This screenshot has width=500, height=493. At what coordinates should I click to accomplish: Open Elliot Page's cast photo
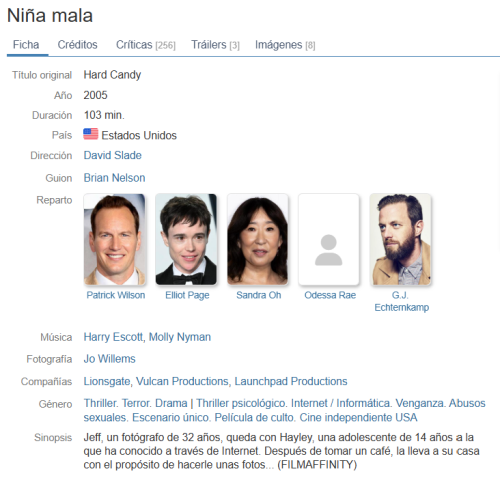[x=186, y=240]
